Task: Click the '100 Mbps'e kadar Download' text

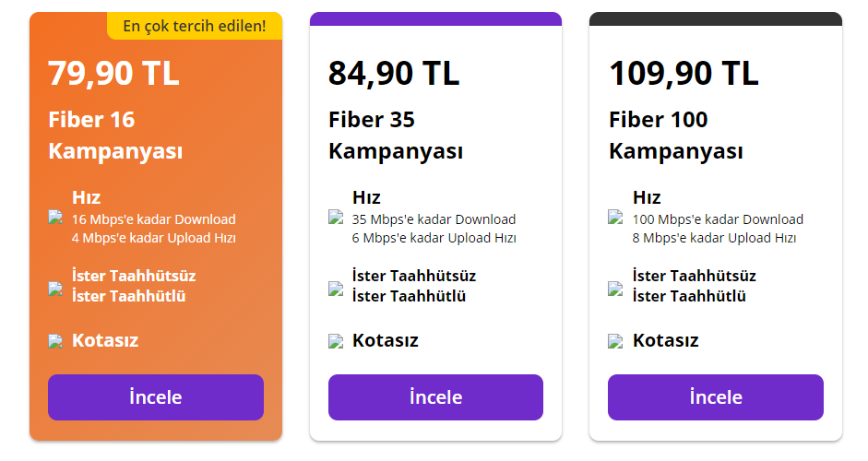Action: pyautogui.click(x=718, y=219)
